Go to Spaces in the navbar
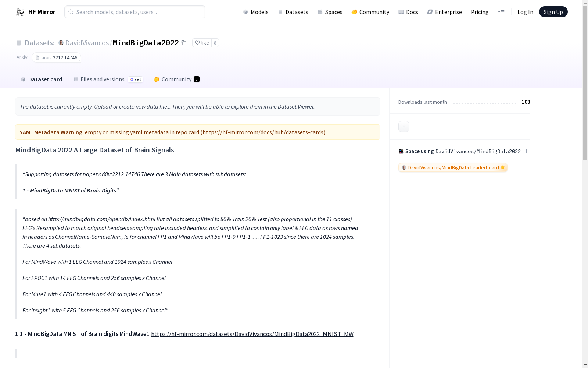 coord(330,12)
